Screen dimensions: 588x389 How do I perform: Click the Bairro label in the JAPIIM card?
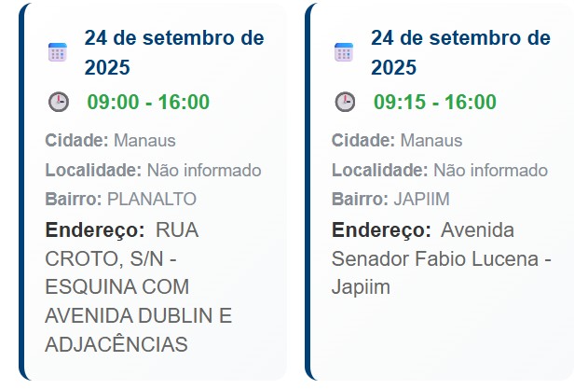point(361,199)
